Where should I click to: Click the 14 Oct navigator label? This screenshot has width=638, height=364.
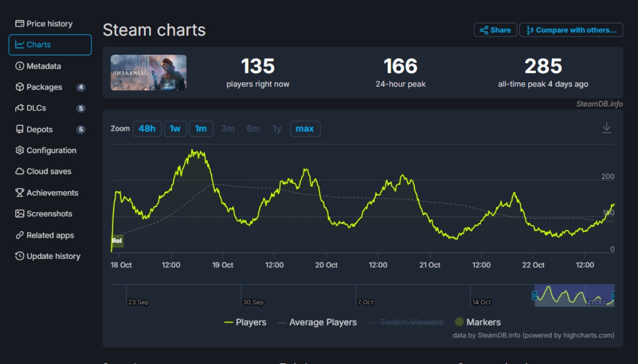(x=482, y=302)
